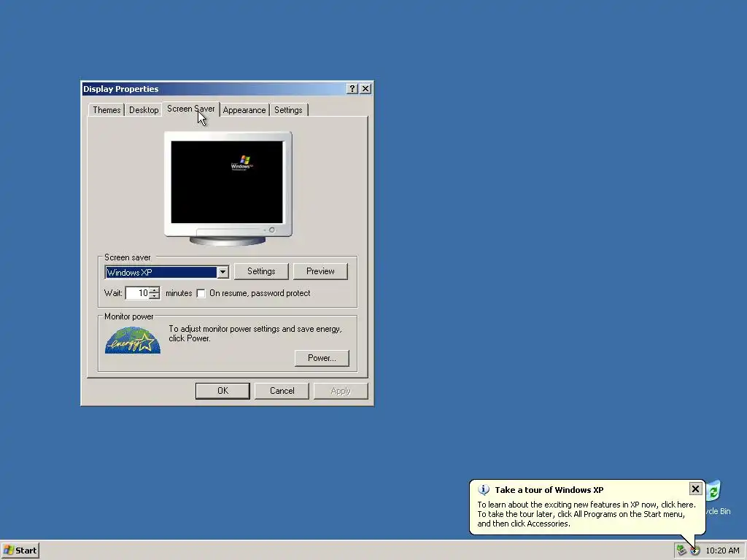The width and height of the screenshot is (747, 560).
Task: Click the Energy Star logo
Action: tap(133, 340)
